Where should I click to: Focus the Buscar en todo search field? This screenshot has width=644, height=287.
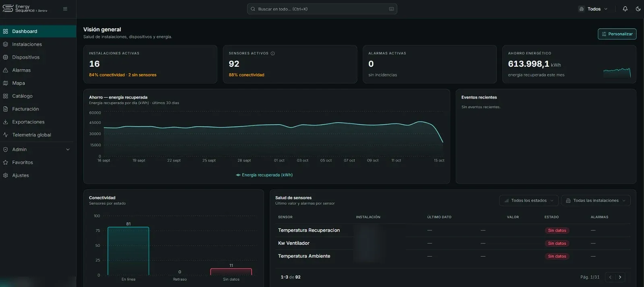[x=322, y=9]
